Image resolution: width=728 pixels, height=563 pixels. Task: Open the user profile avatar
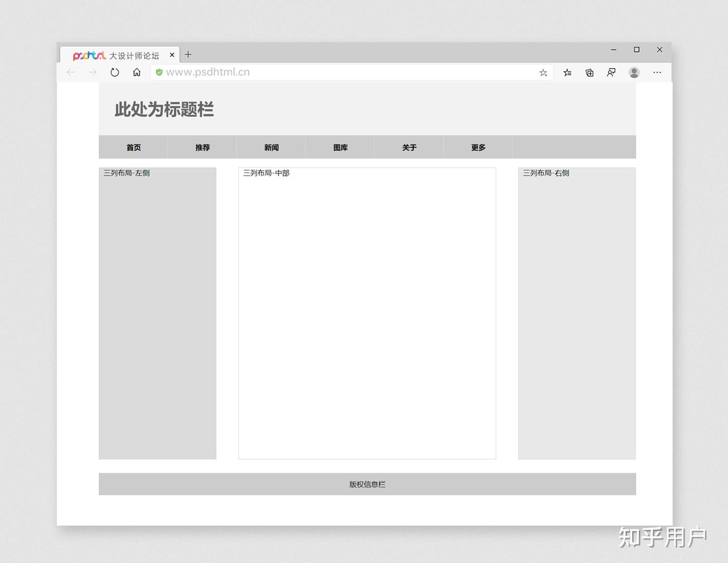(x=634, y=73)
